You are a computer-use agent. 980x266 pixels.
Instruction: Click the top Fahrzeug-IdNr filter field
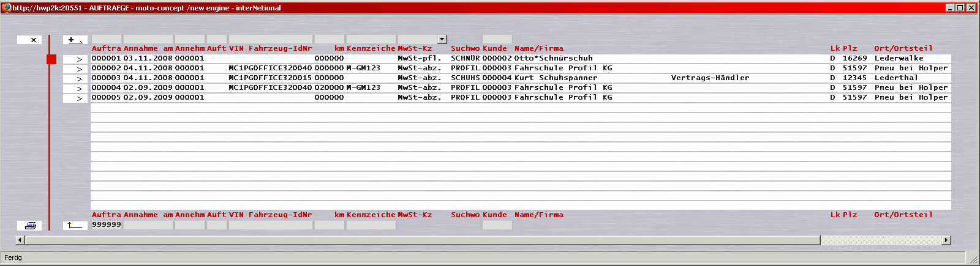[x=270, y=40]
